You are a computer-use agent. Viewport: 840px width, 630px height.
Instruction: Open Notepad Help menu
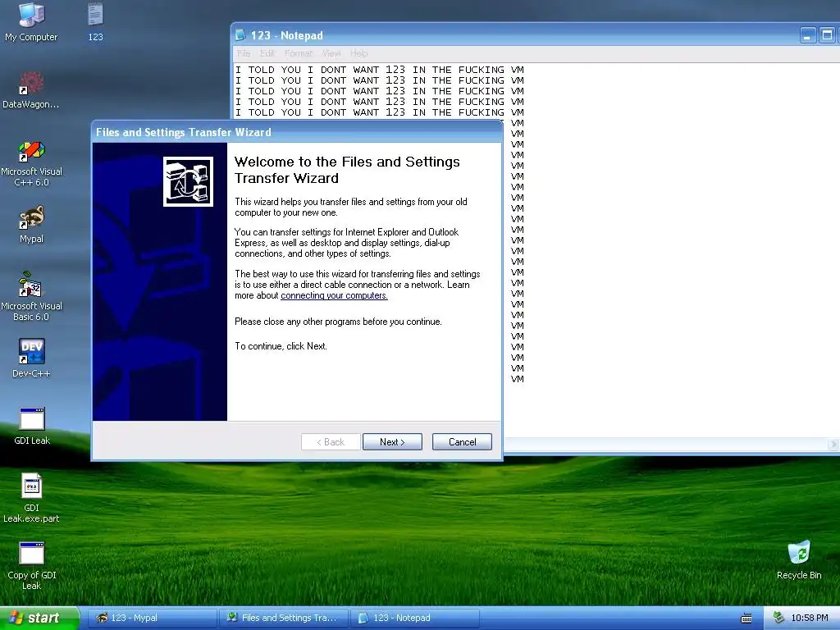(x=359, y=53)
